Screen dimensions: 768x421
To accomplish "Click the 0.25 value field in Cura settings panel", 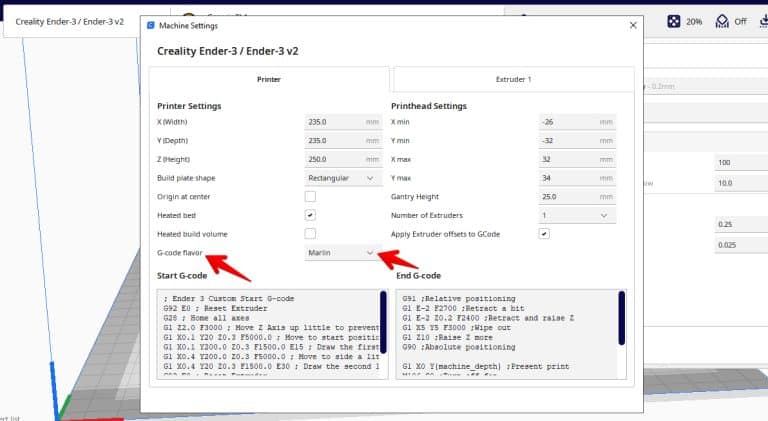I will click(741, 224).
